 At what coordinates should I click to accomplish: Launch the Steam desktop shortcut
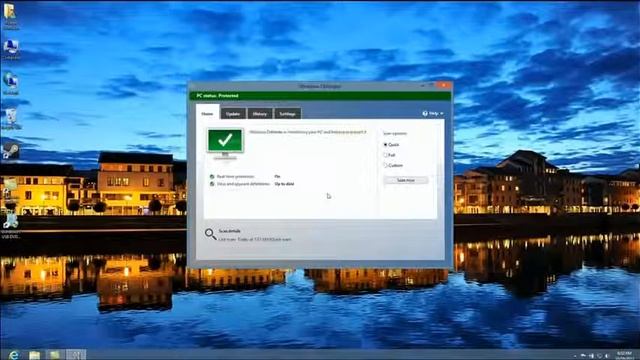pyautogui.click(x=10, y=151)
